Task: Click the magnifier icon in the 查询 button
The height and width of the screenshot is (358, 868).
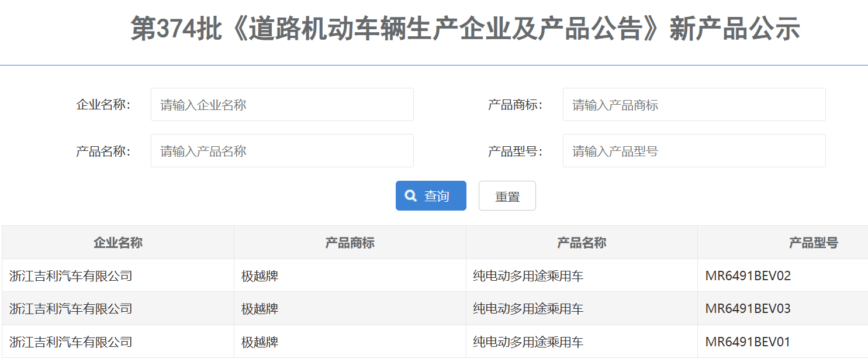Action: (x=411, y=196)
